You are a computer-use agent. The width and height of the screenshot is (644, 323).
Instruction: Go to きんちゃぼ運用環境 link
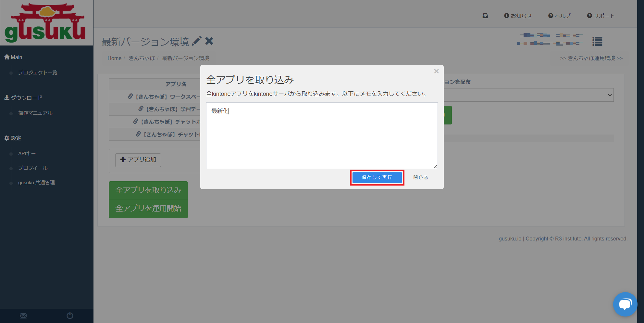[591, 58]
